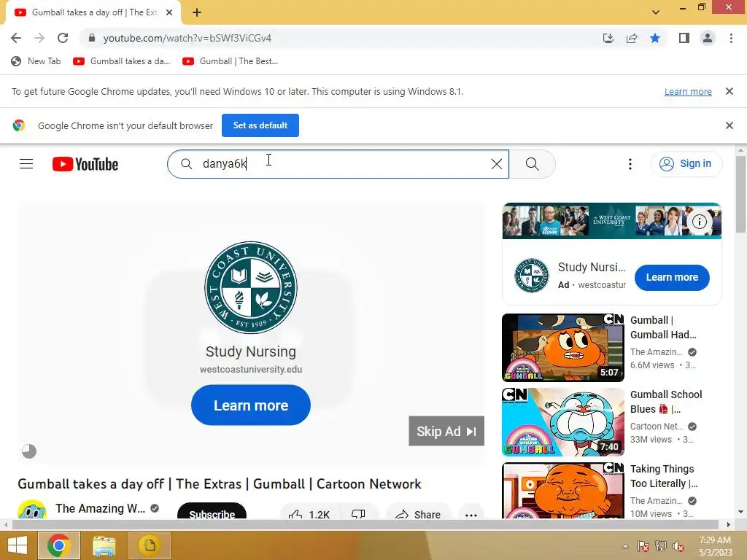Click the network tray icon
The image size is (747, 560).
click(x=660, y=546)
